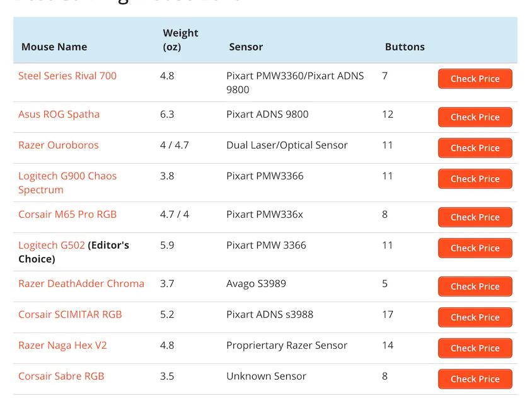Check Price for Corsair SCIMITAR RGB

pos(475,317)
